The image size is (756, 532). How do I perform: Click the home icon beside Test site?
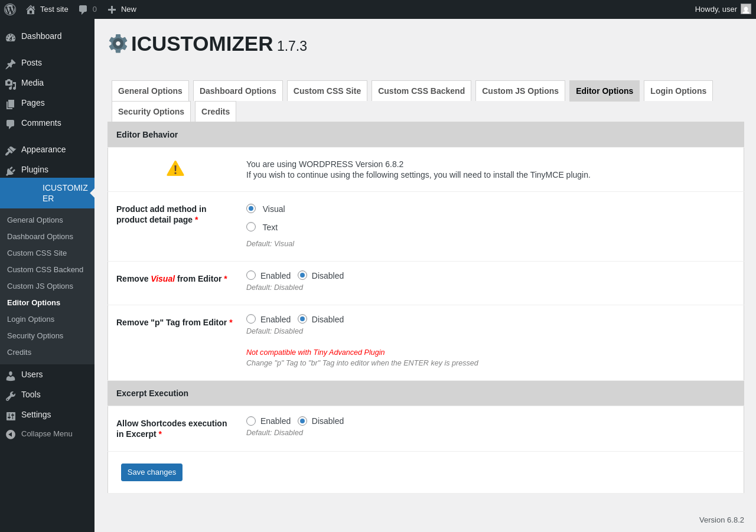click(x=31, y=9)
